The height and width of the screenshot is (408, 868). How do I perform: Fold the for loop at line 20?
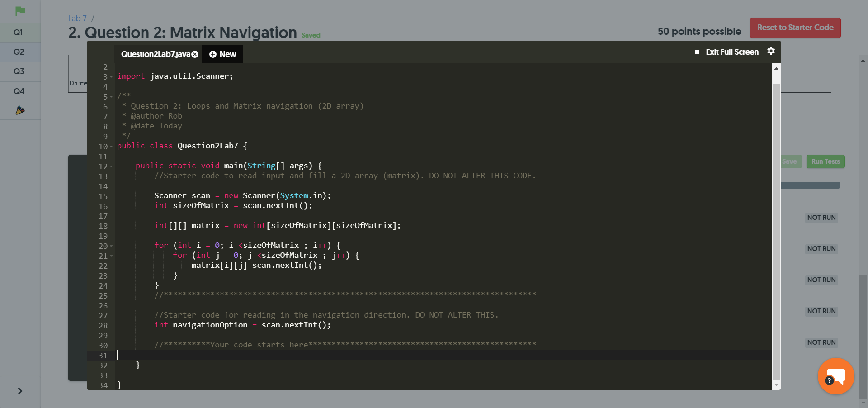[x=111, y=247]
